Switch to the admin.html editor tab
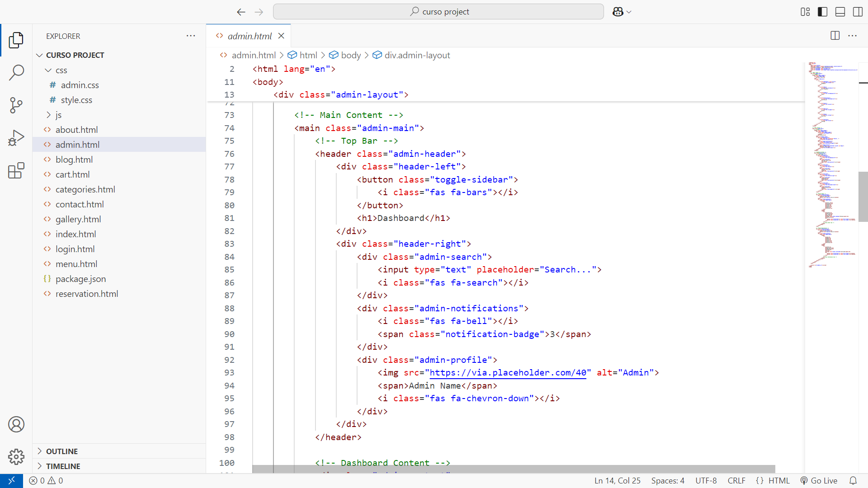Viewport: 868px width, 488px height. pyautogui.click(x=249, y=36)
